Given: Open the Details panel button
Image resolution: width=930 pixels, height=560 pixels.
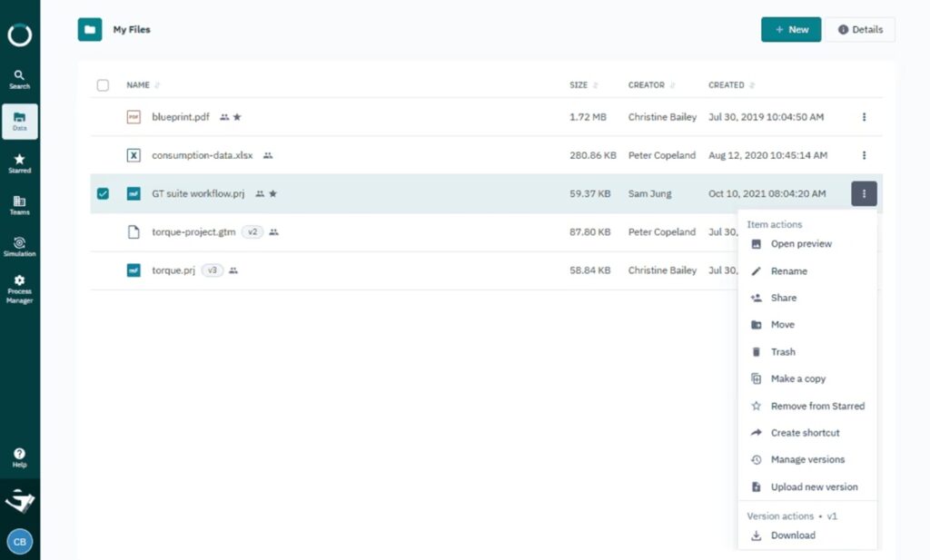Looking at the screenshot, I should tap(860, 29).
